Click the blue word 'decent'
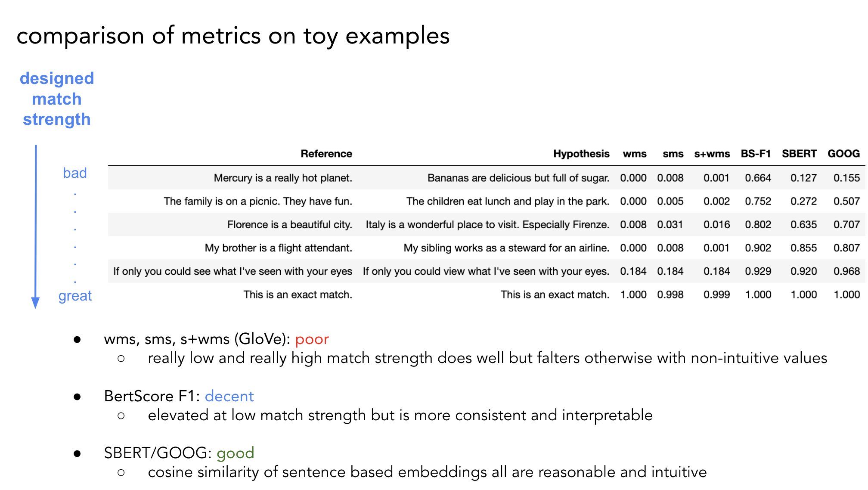Screen dimensions: 868x490 click(x=229, y=396)
